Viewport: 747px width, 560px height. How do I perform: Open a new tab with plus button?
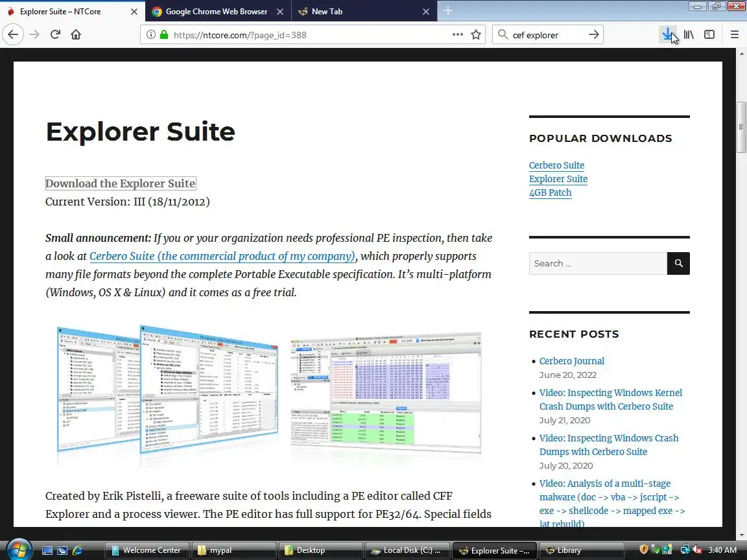coord(448,11)
